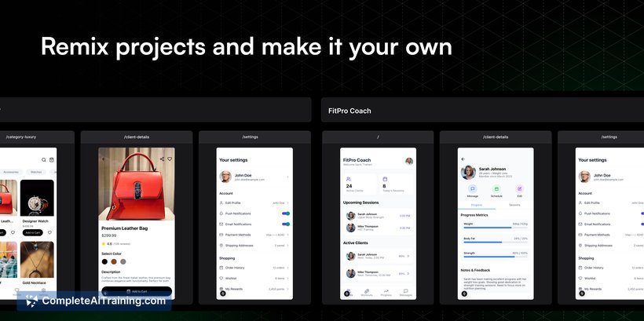Favorite Designer Watch with its heart icon
This screenshot has width=644, height=321.
click(49, 232)
